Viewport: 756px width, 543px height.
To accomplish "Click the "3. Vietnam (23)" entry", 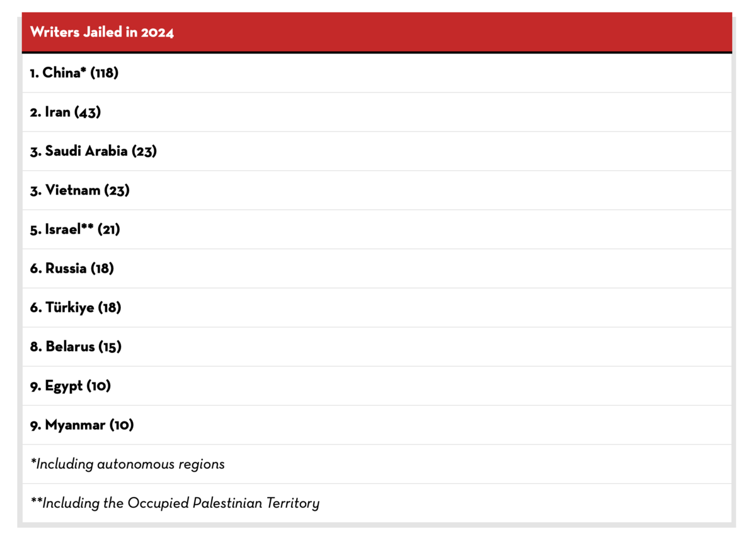I will [377, 190].
